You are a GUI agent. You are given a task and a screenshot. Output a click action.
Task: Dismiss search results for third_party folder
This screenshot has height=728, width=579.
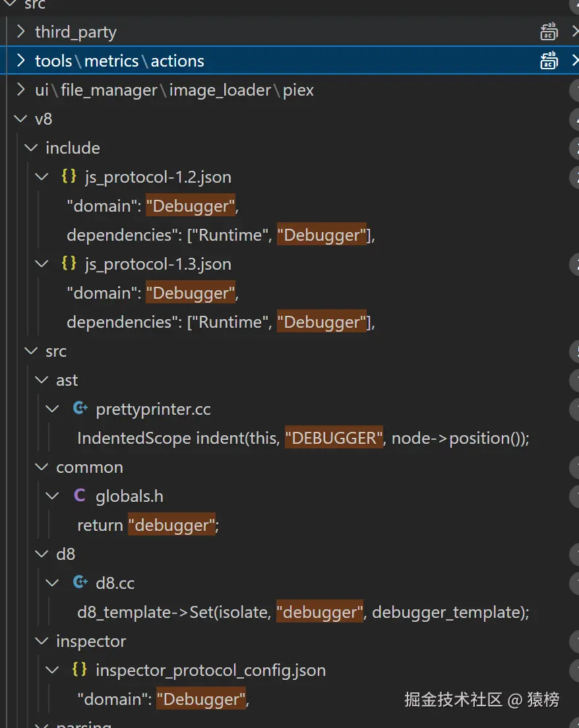pos(575,31)
